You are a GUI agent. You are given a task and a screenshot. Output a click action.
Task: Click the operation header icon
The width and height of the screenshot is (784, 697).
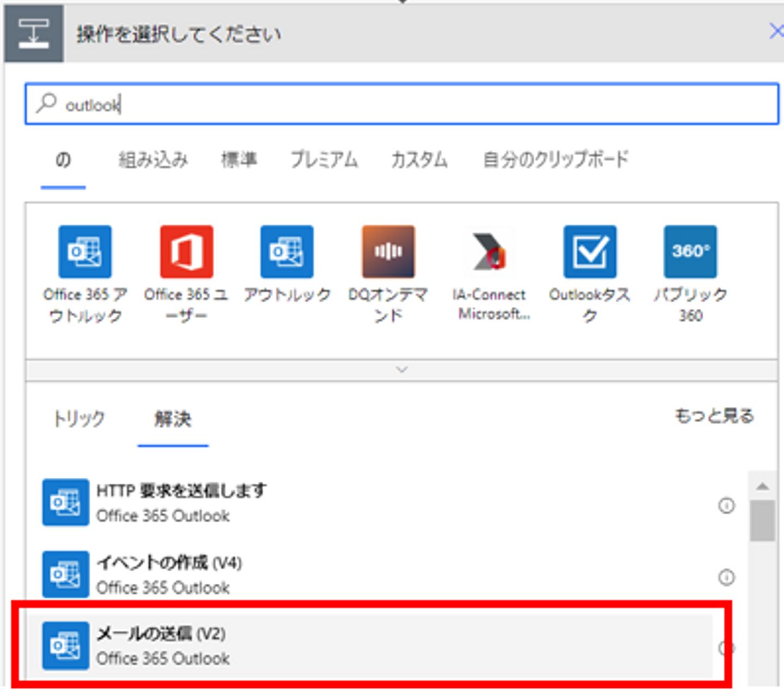pyautogui.click(x=34, y=34)
